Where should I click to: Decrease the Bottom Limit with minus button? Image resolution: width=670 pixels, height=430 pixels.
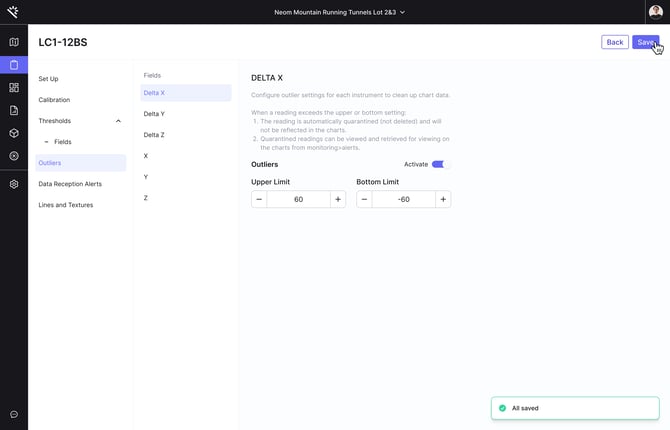(x=364, y=199)
